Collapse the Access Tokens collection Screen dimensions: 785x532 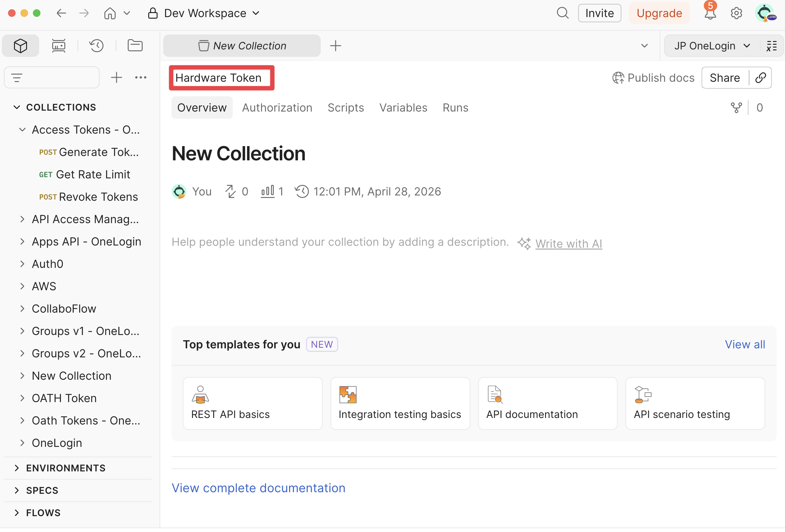coord(22,130)
